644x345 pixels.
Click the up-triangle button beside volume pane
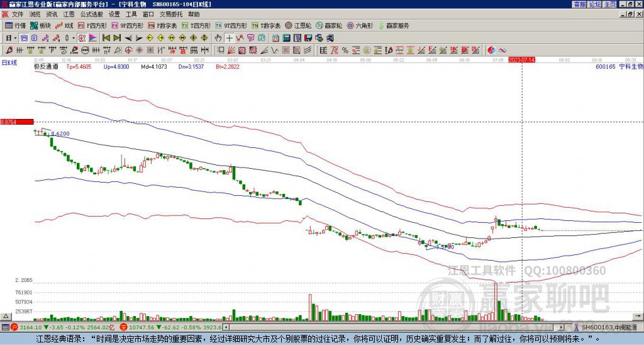click(x=5, y=316)
